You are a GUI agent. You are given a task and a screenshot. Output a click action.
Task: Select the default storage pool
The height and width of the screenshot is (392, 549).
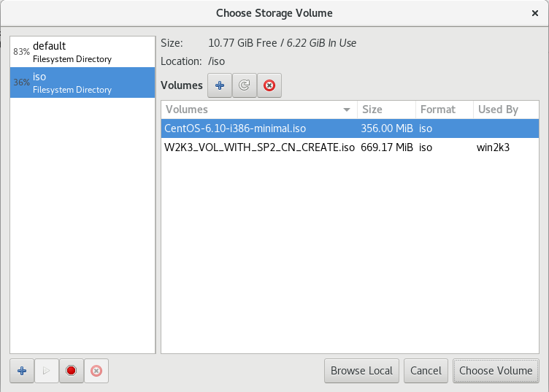pos(82,52)
